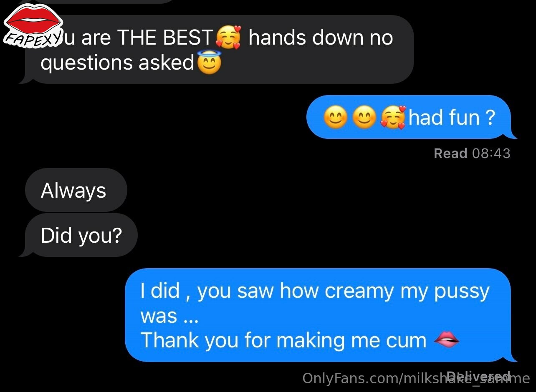The width and height of the screenshot is (536, 392).
Task: Open the OnlyFans.com watermark link
Action: click(416, 379)
